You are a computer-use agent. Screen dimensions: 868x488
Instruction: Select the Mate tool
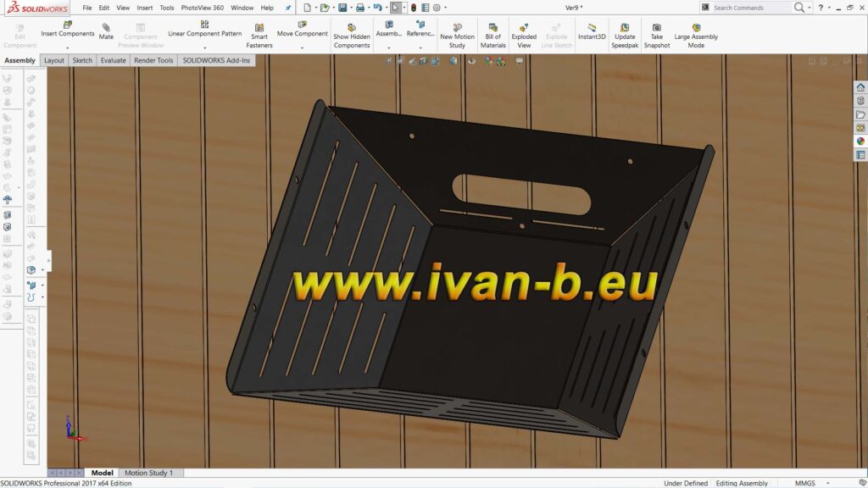click(x=106, y=28)
